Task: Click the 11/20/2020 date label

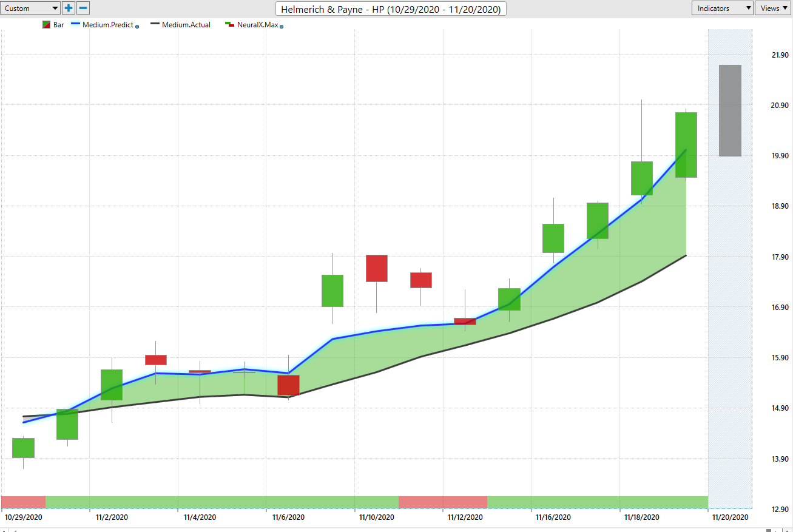Action: (x=731, y=517)
